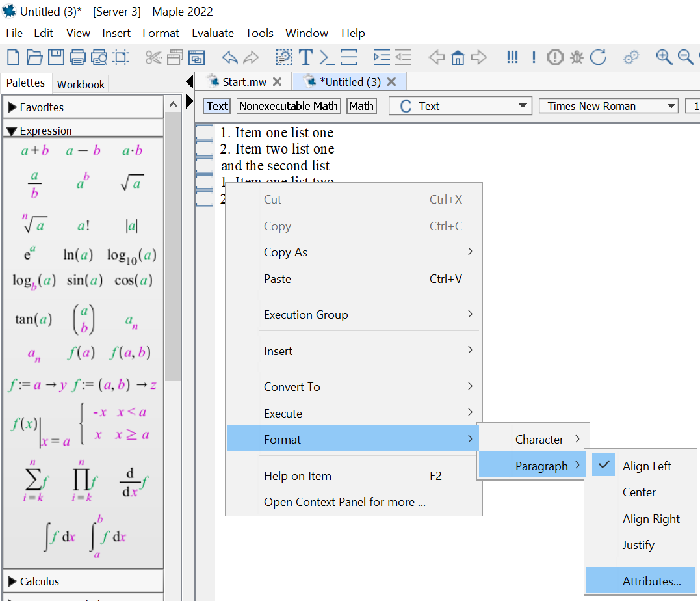
Task: Insert text region with T icon
Action: coord(306,57)
